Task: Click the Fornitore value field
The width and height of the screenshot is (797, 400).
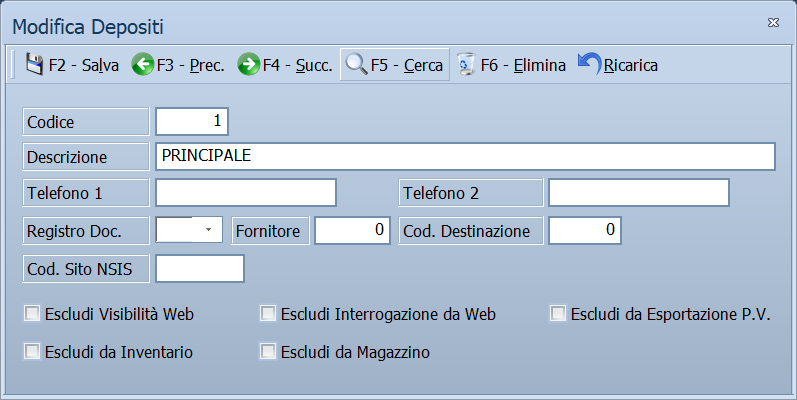Action: point(352,230)
